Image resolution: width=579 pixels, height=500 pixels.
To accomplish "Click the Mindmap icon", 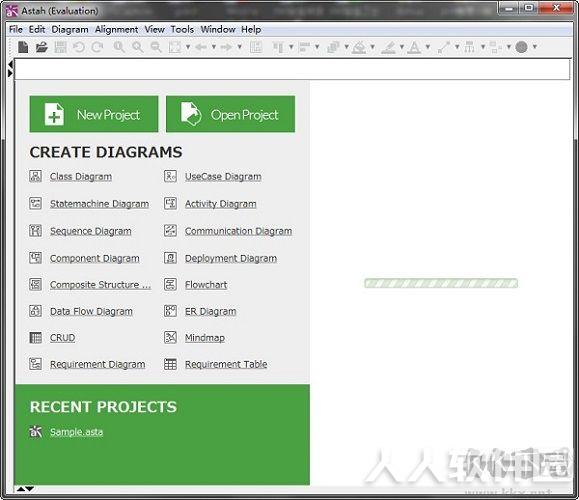I will (170, 337).
